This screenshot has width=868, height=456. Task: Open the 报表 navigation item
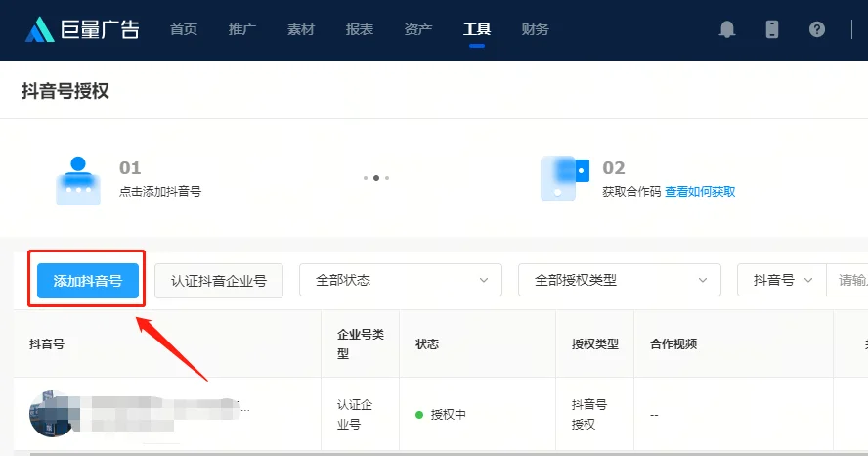(x=360, y=29)
